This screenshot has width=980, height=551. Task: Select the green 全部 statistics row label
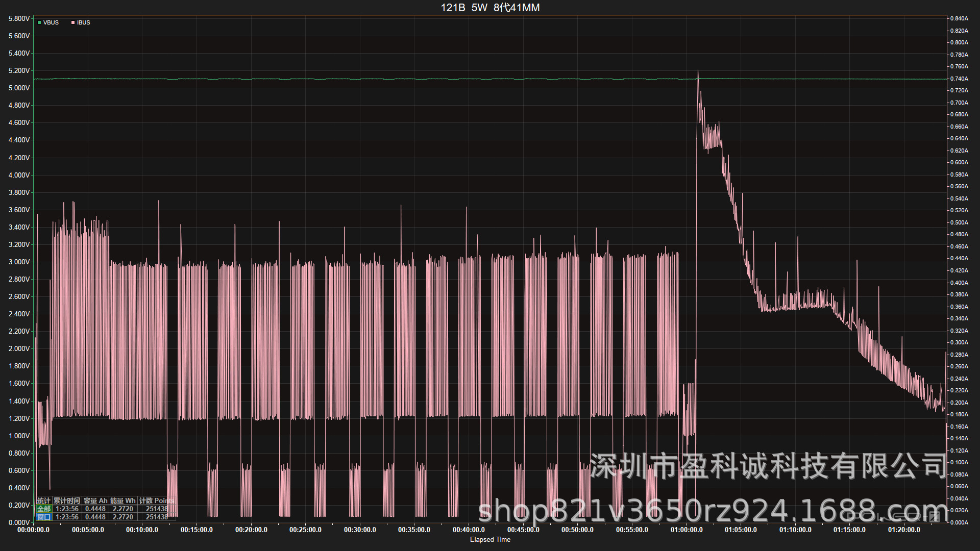click(44, 509)
